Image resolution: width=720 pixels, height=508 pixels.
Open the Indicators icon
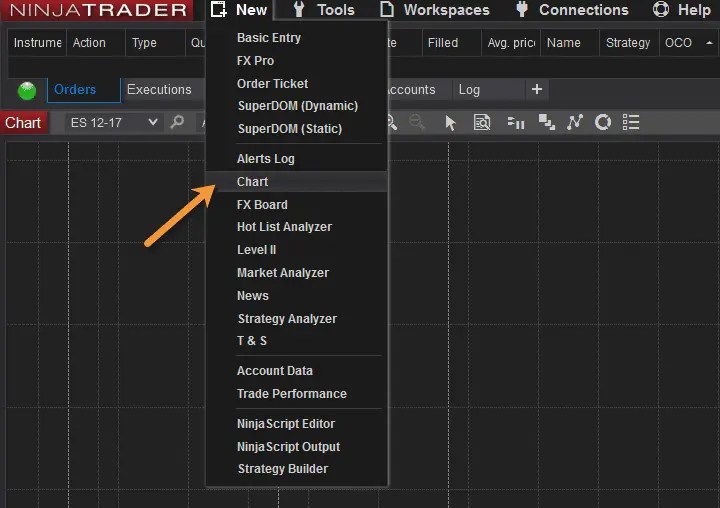tap(574, 122)
